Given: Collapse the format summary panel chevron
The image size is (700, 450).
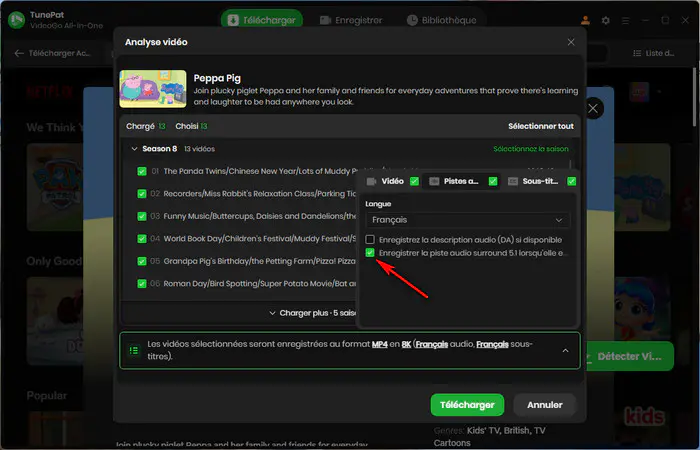Looking at the screenshot, I should pos(565,350).
